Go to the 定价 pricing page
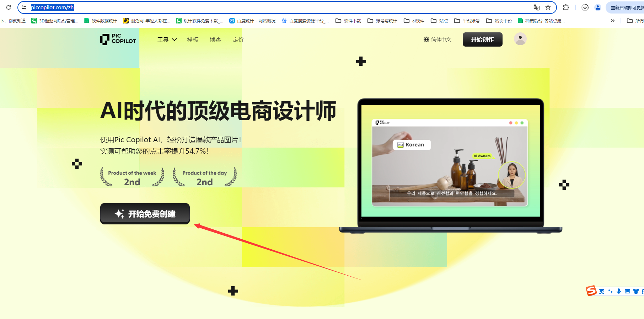The width and height of the screenshot is (644, 319). coord(238,40)
